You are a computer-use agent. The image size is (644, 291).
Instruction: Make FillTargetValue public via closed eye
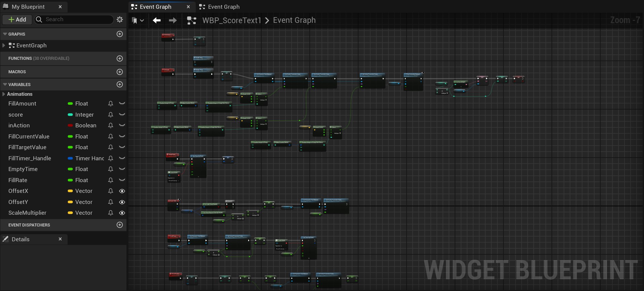pos(122,147)
